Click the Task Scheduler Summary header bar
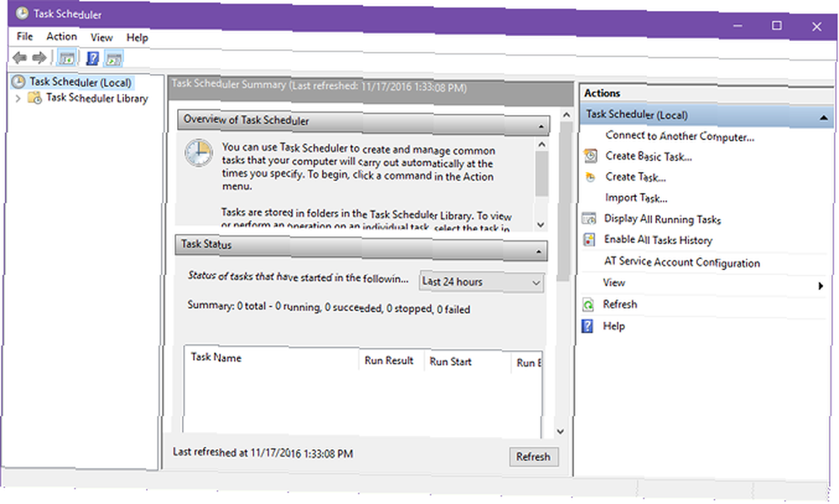 coord(372,90)
